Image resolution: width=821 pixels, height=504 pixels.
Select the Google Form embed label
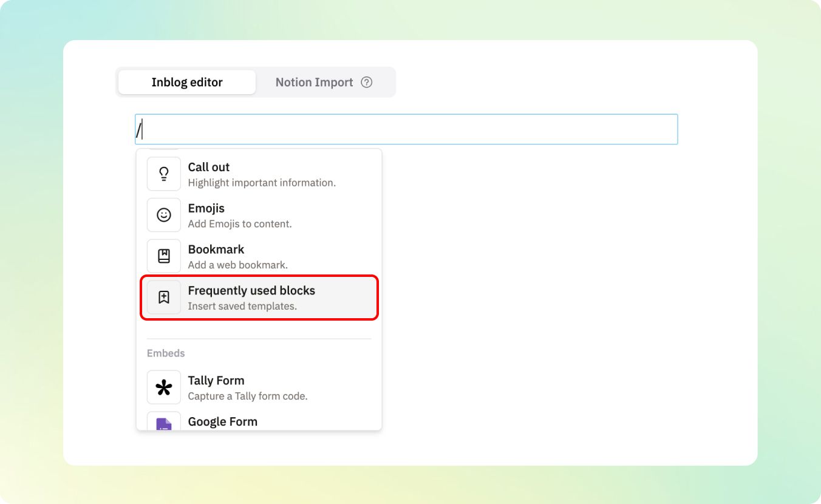click(222, 421)
